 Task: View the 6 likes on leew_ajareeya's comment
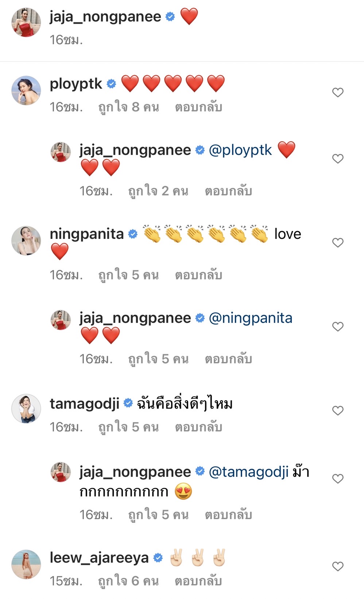(x=127, y=581)
